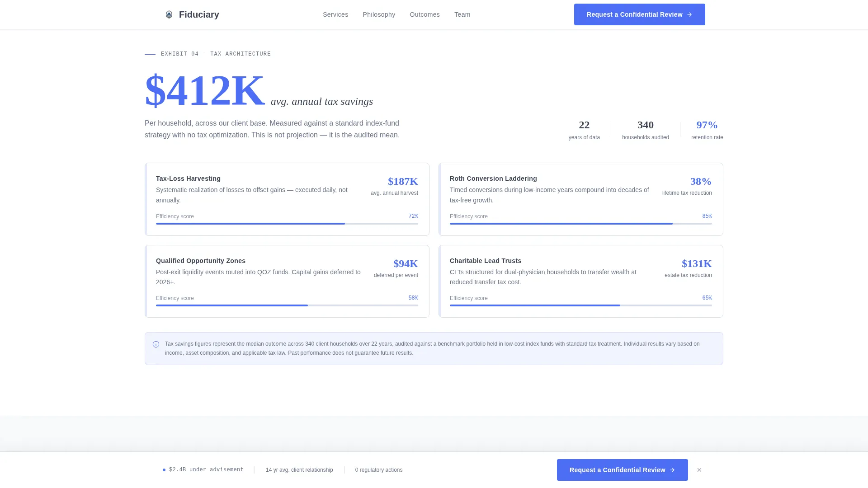The width and height of the screenshot is (868, 488).
Task: Click the 58% efficiency score label
Action: (413, 298)
